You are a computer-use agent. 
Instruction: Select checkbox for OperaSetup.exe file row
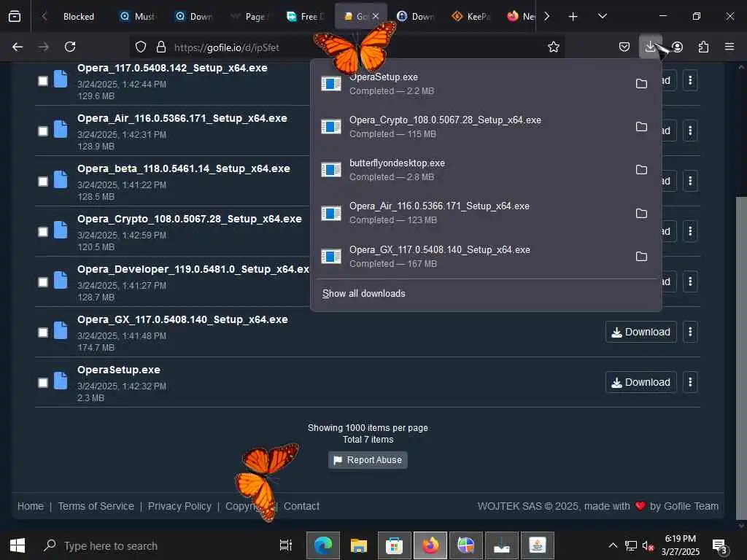pyautogui.click(x=43, y=383)
